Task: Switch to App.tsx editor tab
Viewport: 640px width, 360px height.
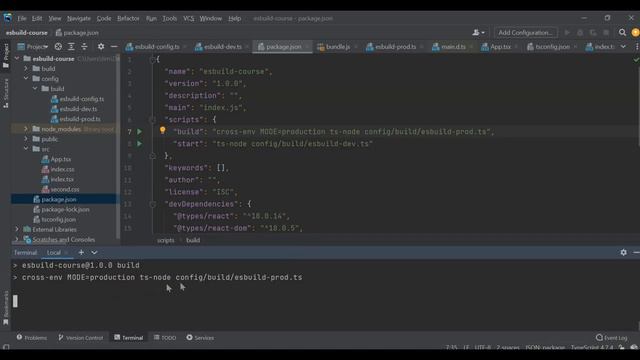Action: point(500,47)
